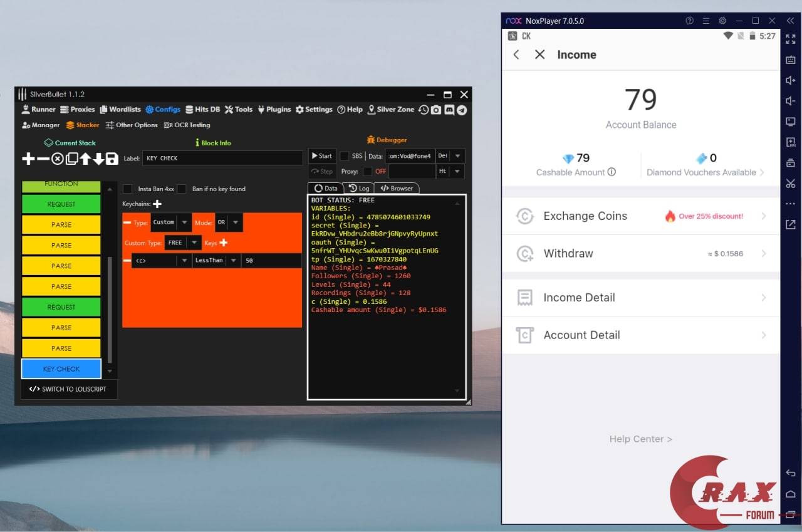Open NoxPlayer help question mark icon
Viewport: 802px width, 532px height.
(690, 21)
